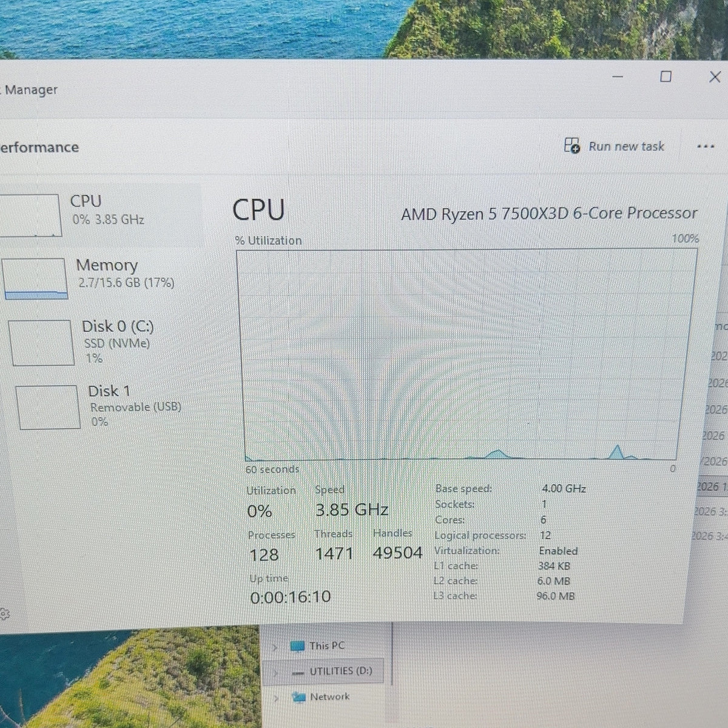Maximize the Task Manager window
Viewport: 728px width, 728px height.
pyautogui.click(x=666, y=76)
